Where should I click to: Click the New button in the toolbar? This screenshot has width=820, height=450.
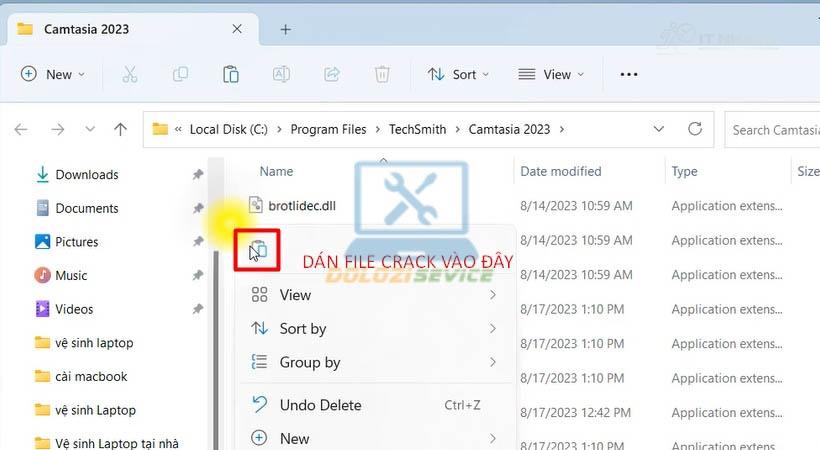[x=53, y=74]
